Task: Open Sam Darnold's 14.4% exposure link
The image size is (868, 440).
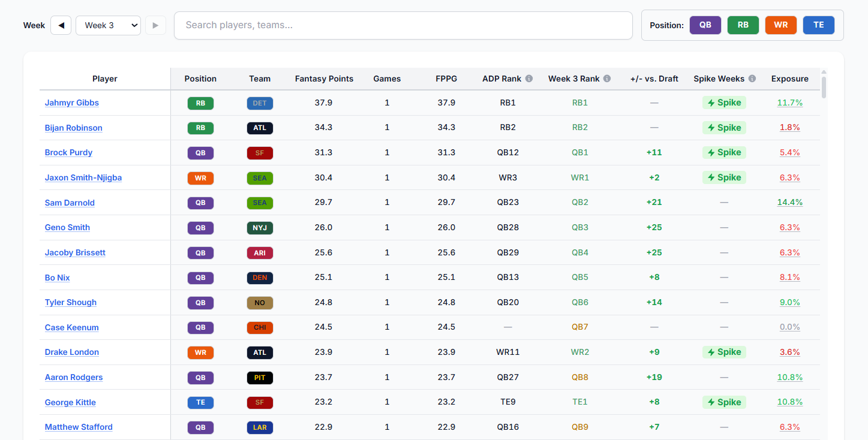Action: 789,203
